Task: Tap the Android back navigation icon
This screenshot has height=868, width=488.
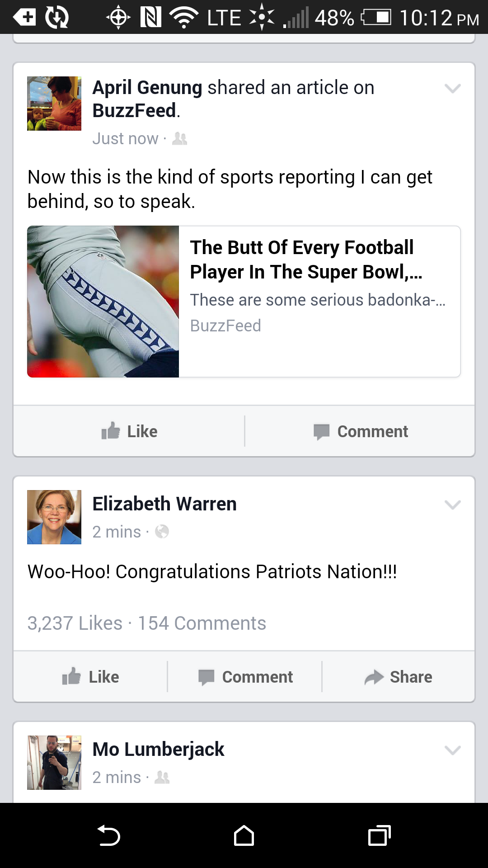Action: pyautogui.click(x=109, y=835)
